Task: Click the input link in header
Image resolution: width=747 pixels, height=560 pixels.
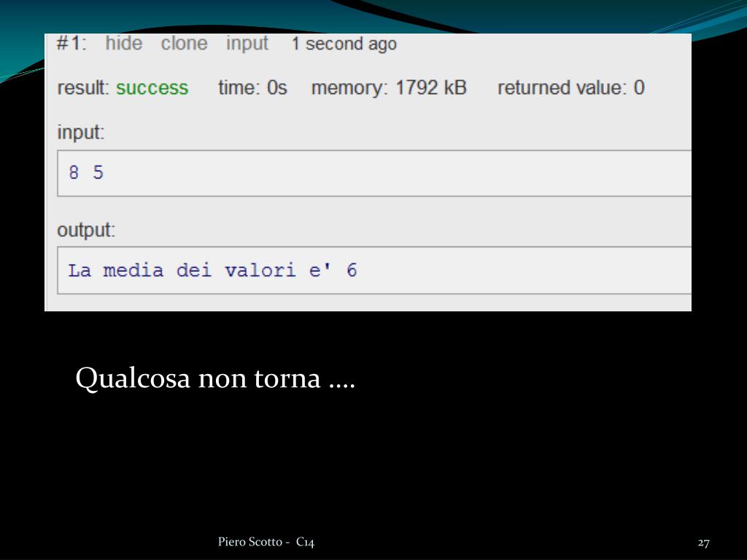Action: pyautogui.click(x=247, y=44)
